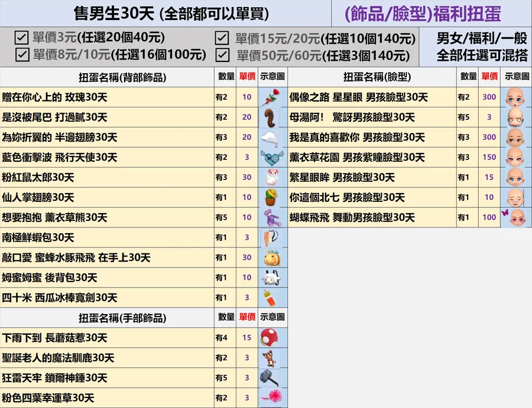Toggle the 單價50元/60元 checkbox
The width and height of the screenshot is (532, 408).
pyautogui.click(x=222, y=55)
